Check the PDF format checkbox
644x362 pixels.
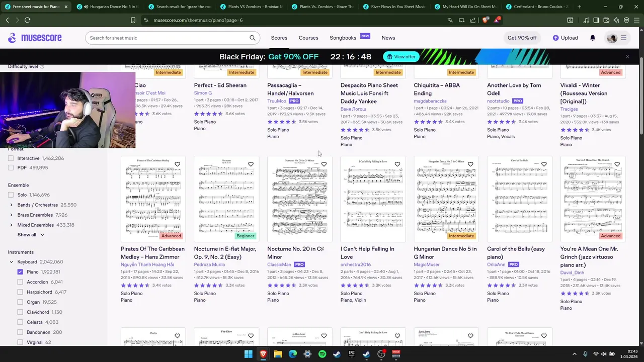click(x=11, y=168)
